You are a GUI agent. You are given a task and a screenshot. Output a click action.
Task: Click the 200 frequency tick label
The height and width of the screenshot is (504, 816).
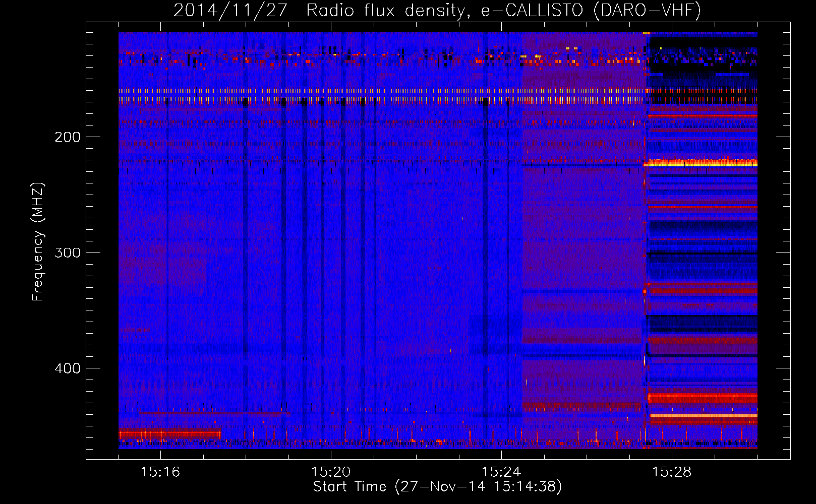click(x=68, y=137)
